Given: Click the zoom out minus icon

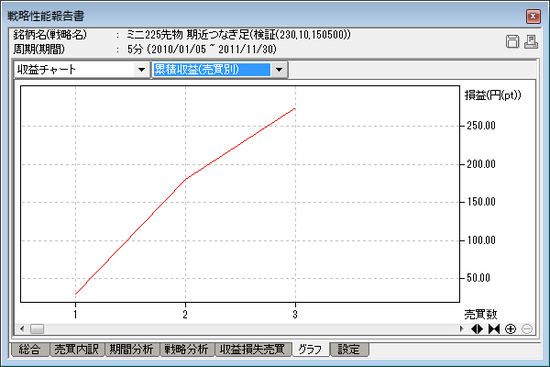Looking at the screenshot, I should (527, 329).
